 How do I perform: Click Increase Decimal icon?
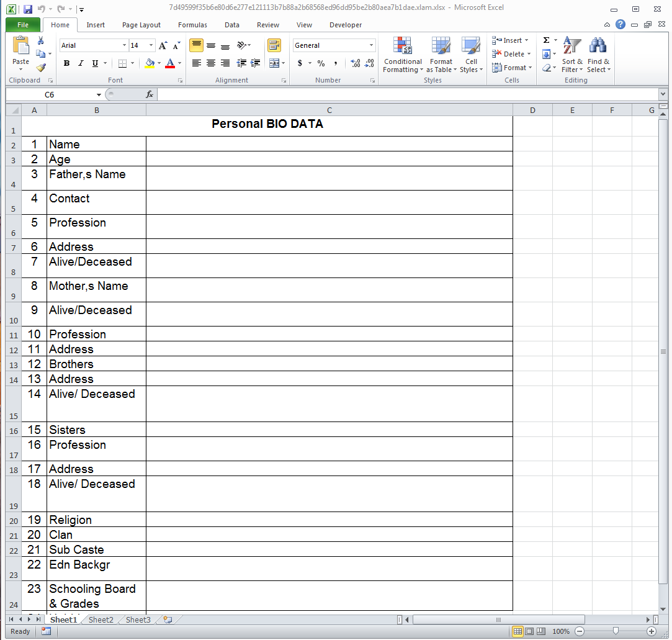point(356,63)
